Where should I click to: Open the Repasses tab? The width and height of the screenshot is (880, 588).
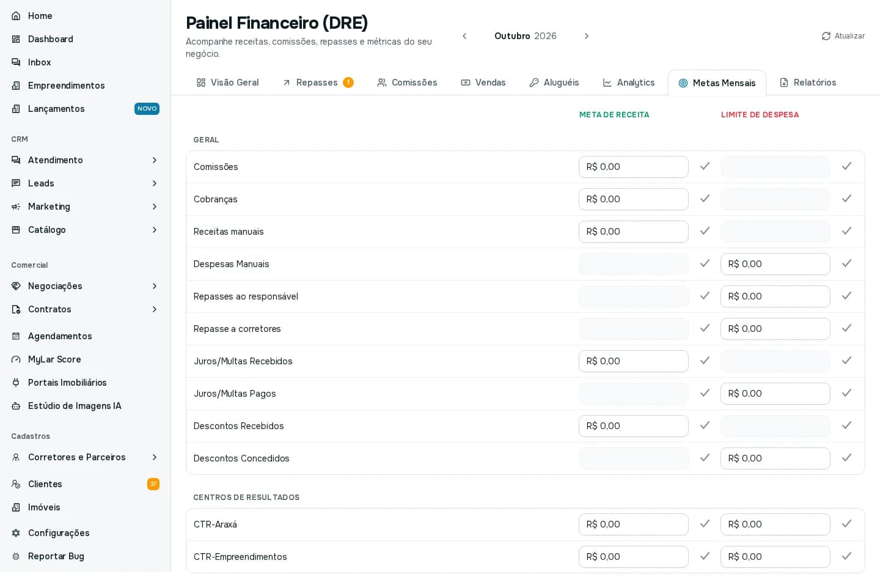point(318,83)
